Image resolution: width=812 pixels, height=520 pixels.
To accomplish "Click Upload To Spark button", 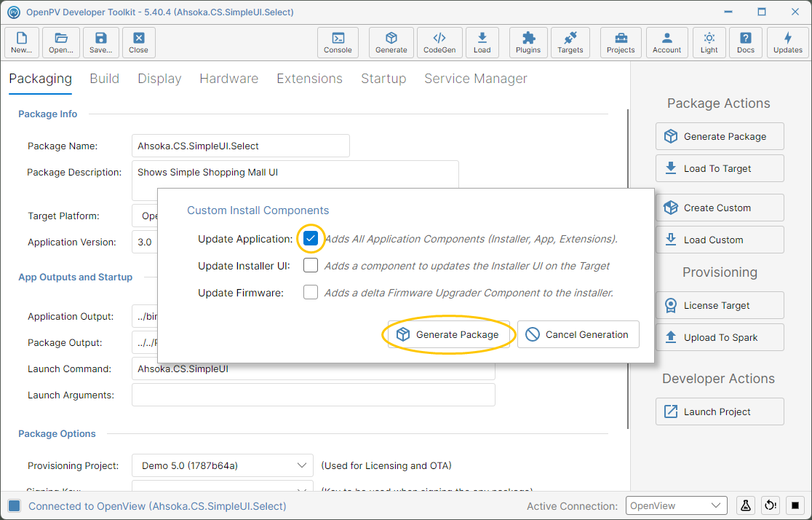I will coord(720,337).
